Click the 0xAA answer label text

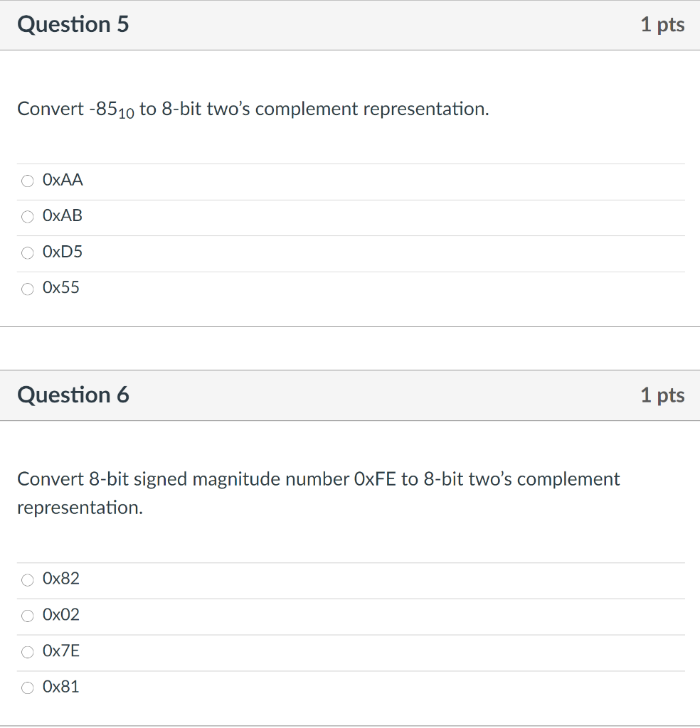tap(63, 180)
